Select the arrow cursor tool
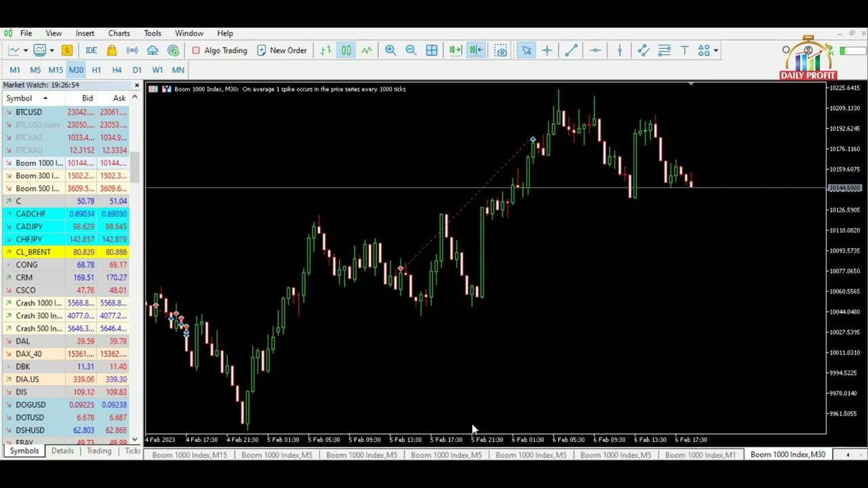Image resolution: width=868 pixels, height=488 pixels. point(527,50)
